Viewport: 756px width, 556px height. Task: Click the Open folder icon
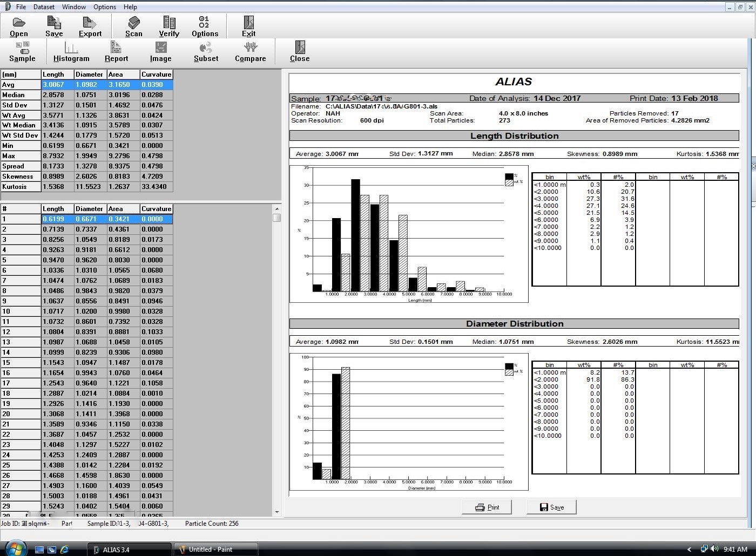coord(19,23)
